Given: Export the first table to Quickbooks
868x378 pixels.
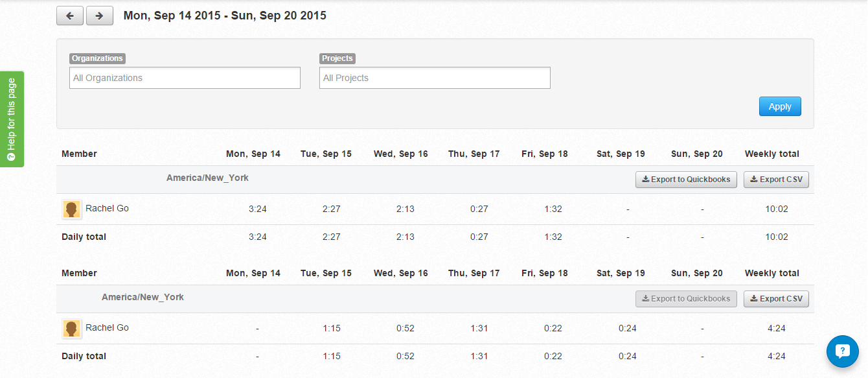Looking at the screenshot, I should coord(686,180).
